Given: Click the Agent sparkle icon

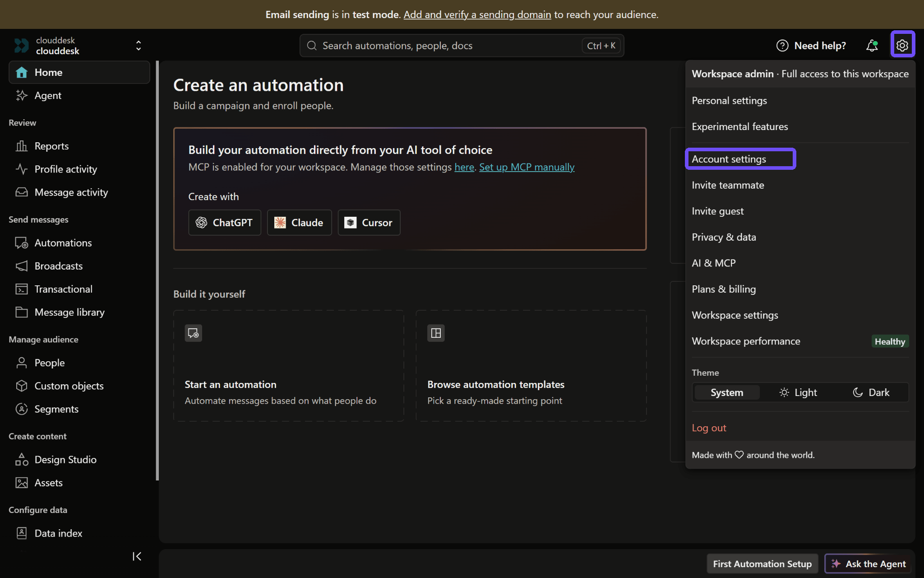Looking at the screenshot, I should pos(21,95).
